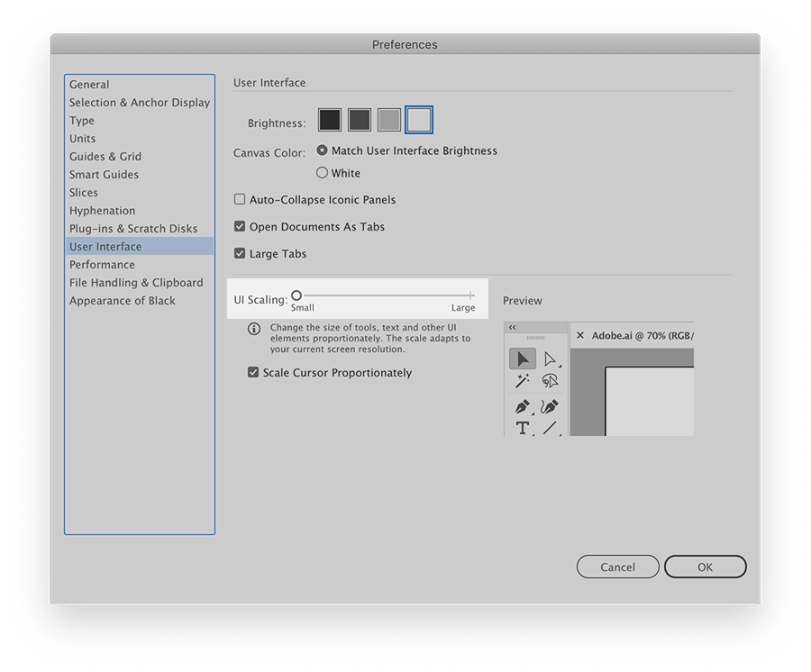Viewport: 811px width, 672px height.
Task: Choose the darkest brightness swatch
Action: (x=330, y=120)
